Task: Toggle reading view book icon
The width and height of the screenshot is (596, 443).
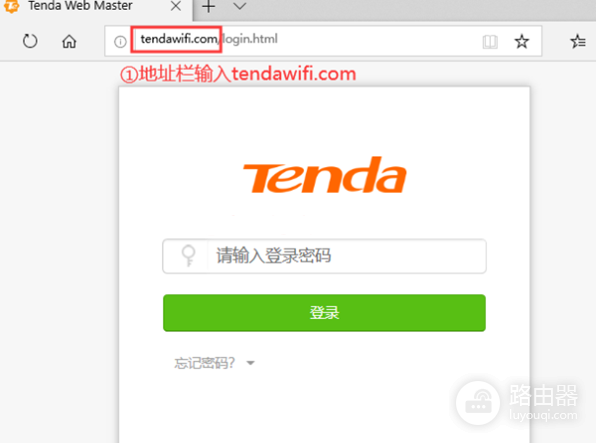Action: [490, 41]
